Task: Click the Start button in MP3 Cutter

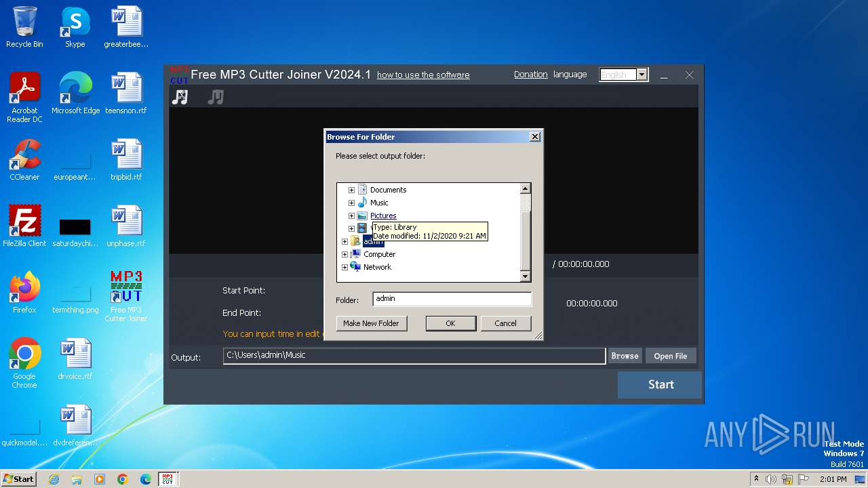Action: tap(660, 384)
